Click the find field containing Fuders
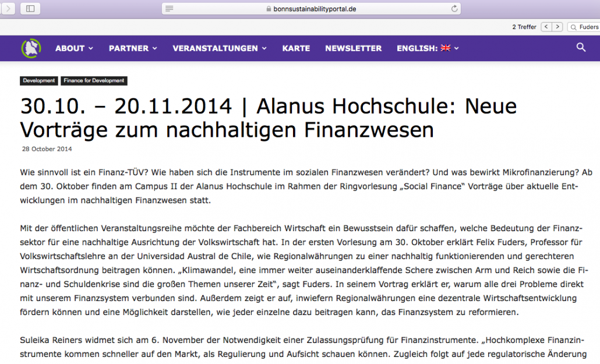 (x=584, y=27)
